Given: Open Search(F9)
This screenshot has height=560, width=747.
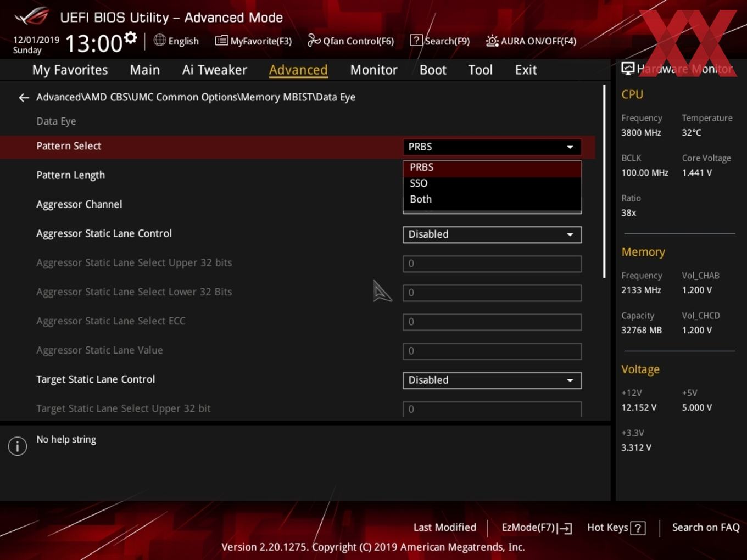Looking at the screenshot, I should 440,41.
